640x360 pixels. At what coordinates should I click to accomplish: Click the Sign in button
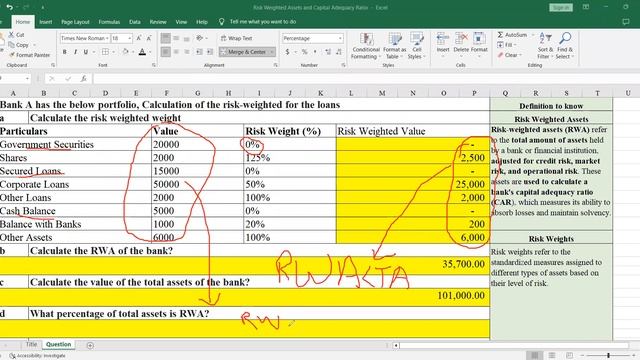pos(561,7)
